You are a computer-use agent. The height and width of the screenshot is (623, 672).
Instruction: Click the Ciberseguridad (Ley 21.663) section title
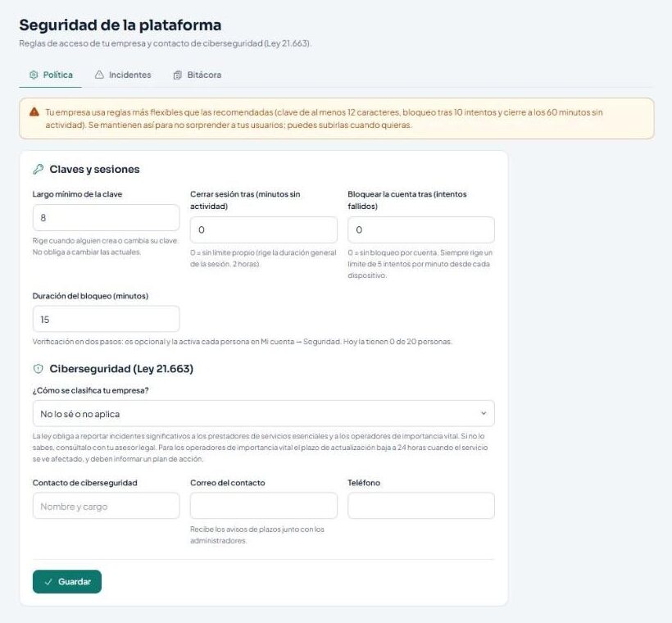tap(121, 369)
